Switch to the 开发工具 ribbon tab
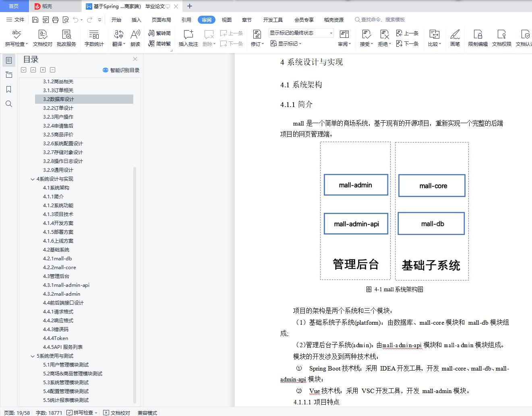The image size is (532, 416). [273, 20]
